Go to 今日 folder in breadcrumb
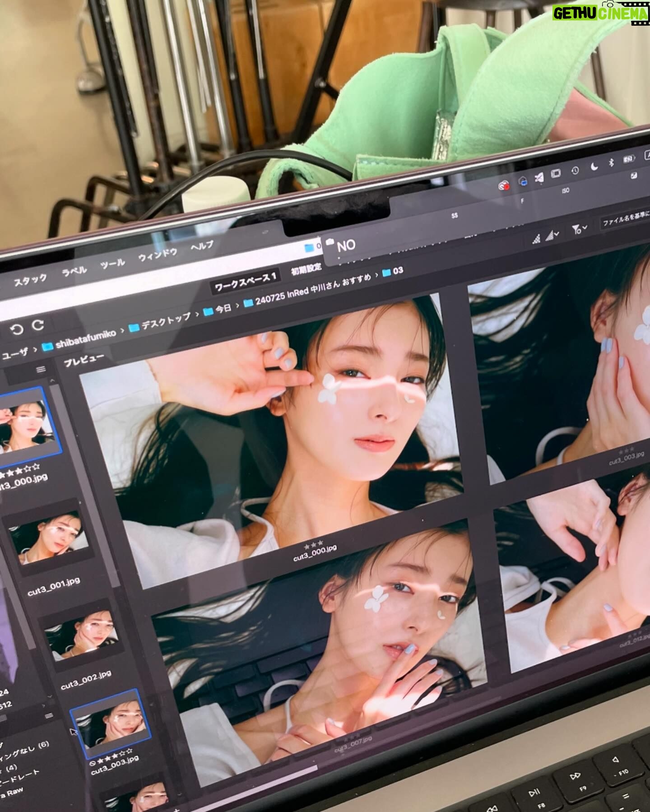The height and width of the screenshot is (812, 650). coord(223,309)
